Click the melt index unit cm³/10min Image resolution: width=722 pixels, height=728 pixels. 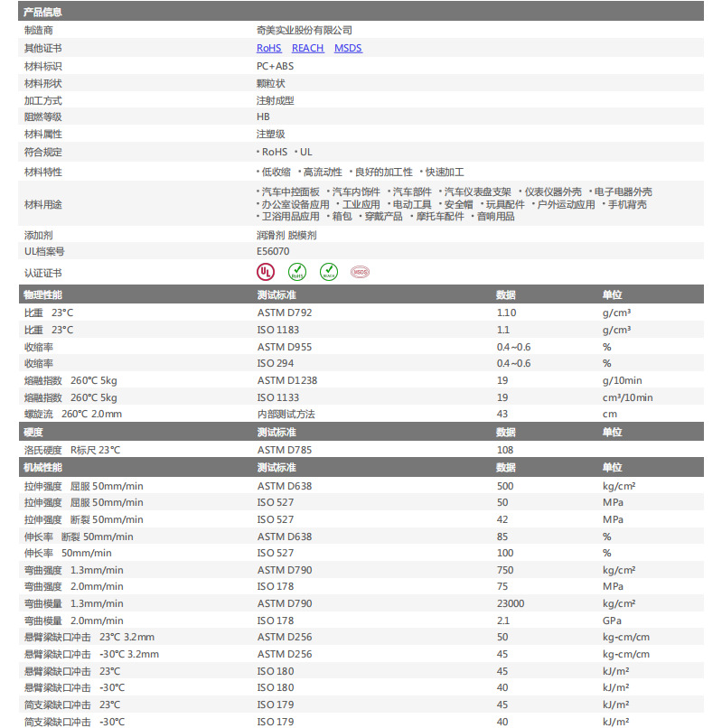pyautogui.click(x=628, y=398)
